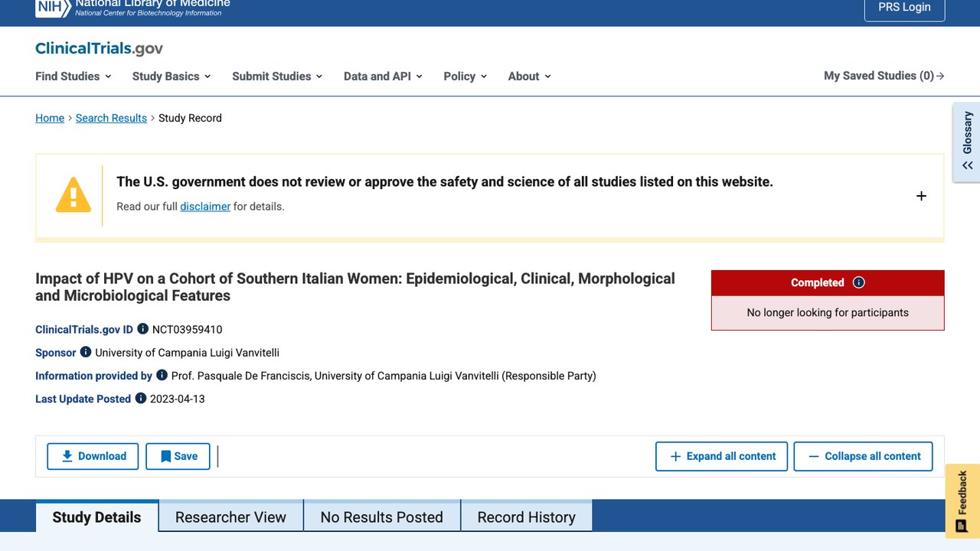
Task: Click the sponsor name University of Campania Luigi Vanvitelli
Action: [x=188, y=353]
